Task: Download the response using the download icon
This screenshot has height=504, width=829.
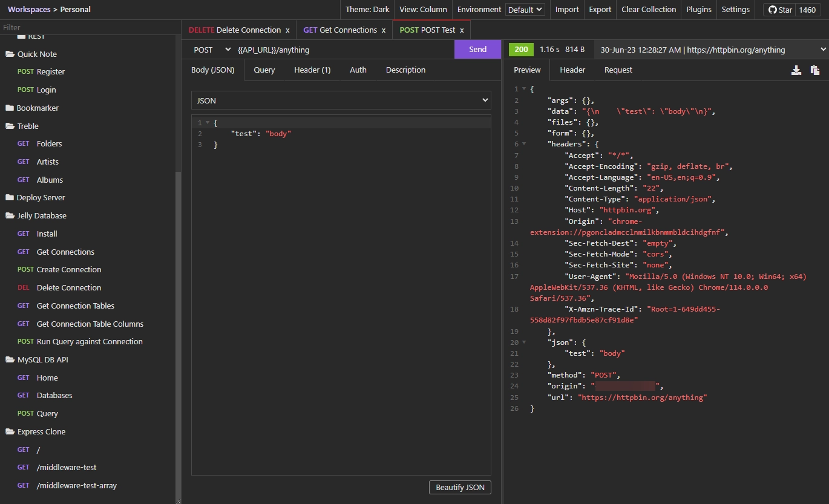Action: 796,70
